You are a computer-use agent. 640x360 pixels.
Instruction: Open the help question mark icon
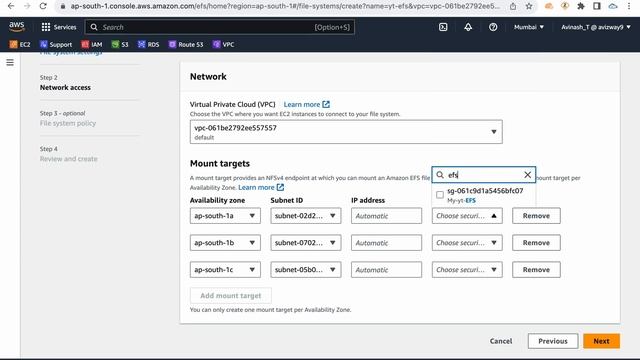493,27
